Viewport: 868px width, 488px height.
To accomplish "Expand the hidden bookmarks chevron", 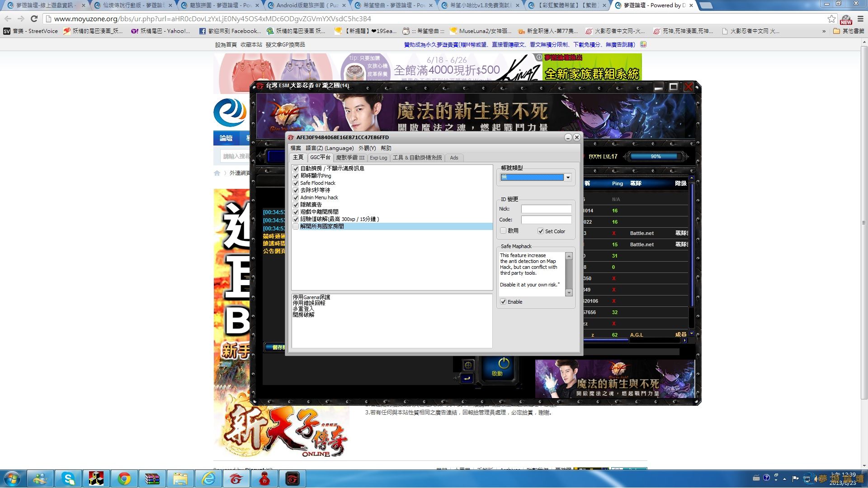I will click(x=824, y=31).
